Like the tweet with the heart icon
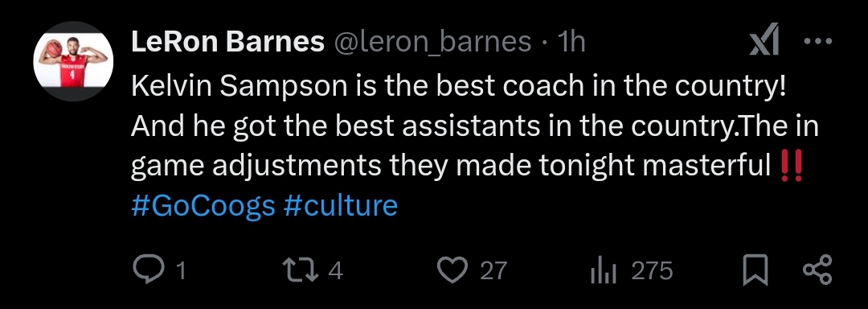 coord(454,270)
